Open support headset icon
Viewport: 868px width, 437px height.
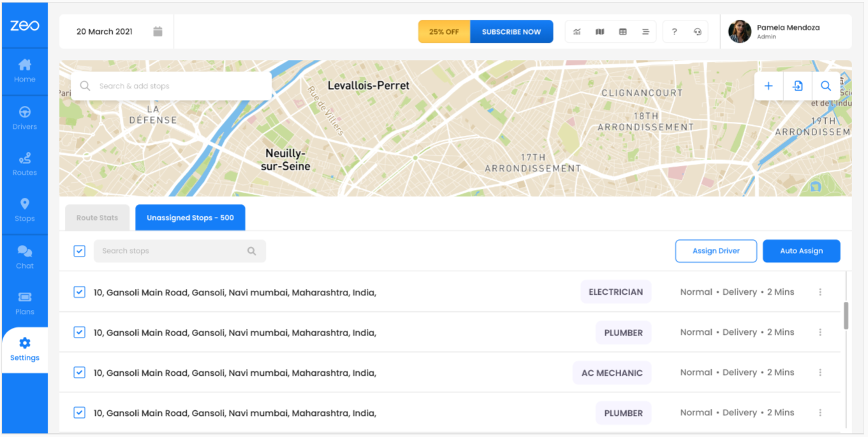[x=697, y=32]
